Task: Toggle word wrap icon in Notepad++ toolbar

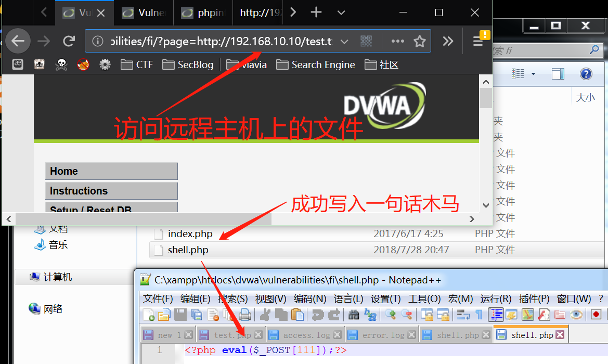Action: pos(463,315)
